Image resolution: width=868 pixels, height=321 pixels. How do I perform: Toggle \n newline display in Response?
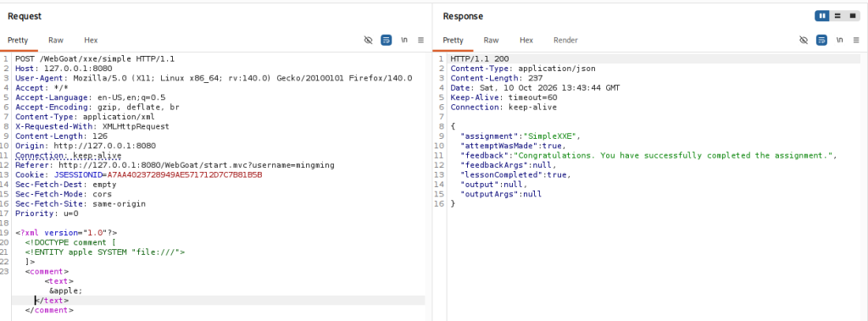[840, 40]
